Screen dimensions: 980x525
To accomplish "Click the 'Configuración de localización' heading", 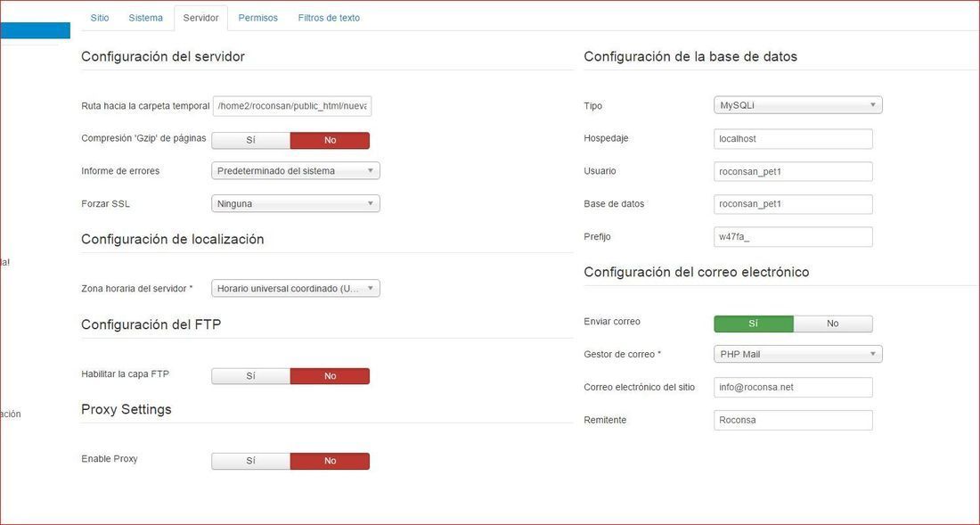I will point(173,240).
